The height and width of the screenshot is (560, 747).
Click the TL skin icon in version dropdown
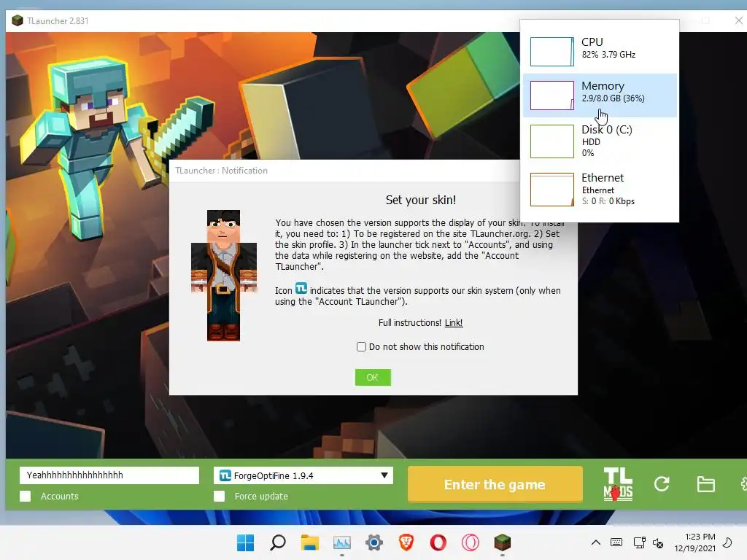pos(225,475)
